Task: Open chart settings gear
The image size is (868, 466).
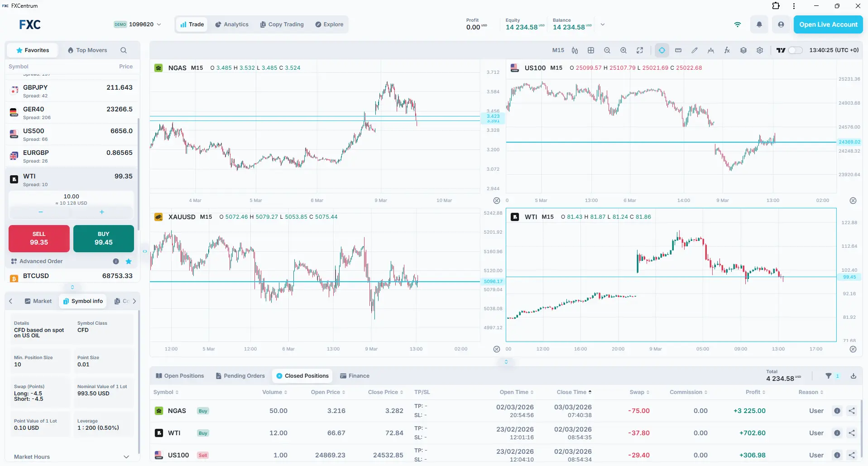Action: pyautogui.click(x=759, y=50)
